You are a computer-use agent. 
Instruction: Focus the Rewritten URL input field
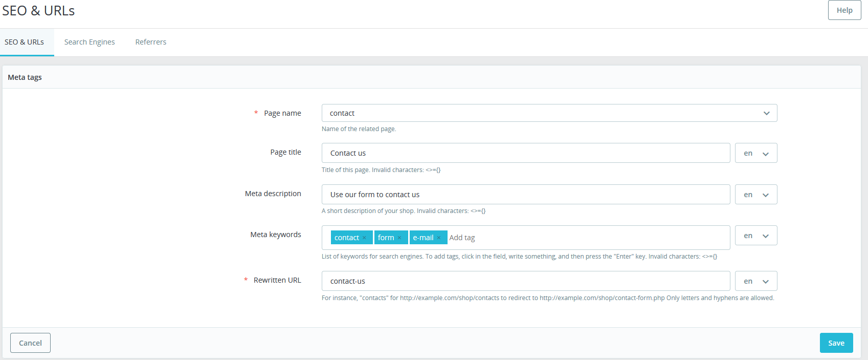tap(526, 281)
